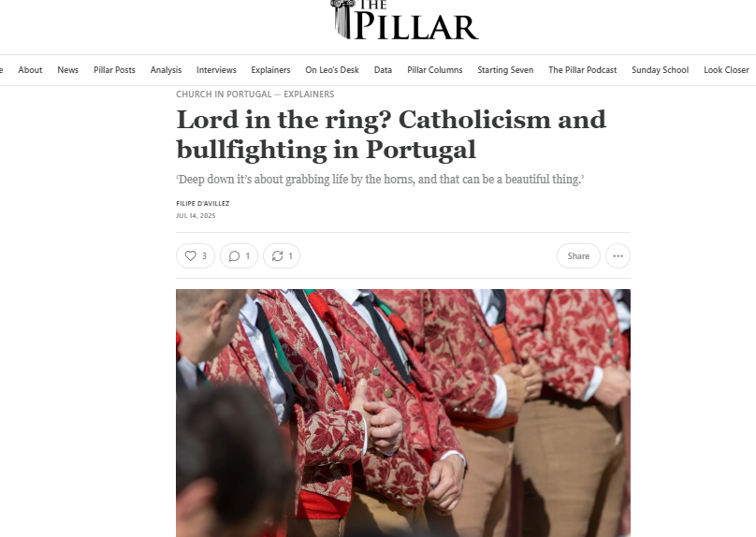Go to the News section
Screen dimensions: 756x537
pos(68,70)
